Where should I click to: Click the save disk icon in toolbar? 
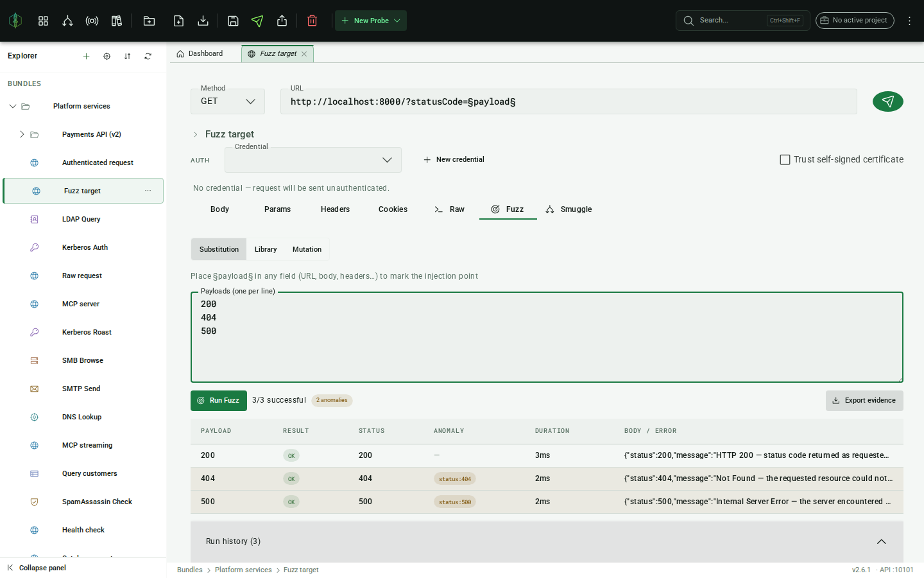[x=233, y=21]
